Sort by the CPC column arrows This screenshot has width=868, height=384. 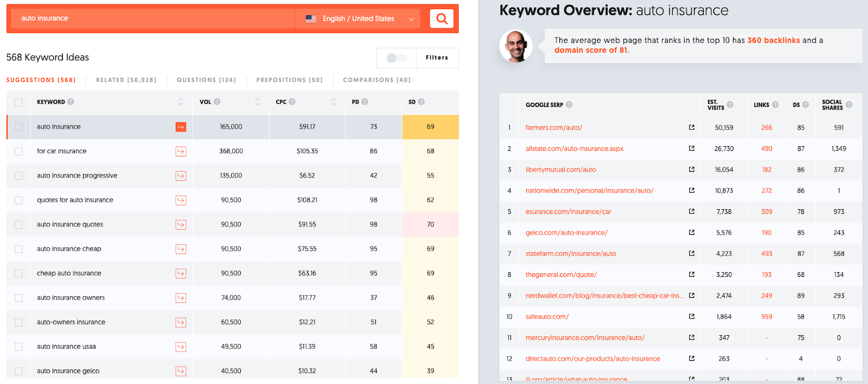(x=333, y=102)
